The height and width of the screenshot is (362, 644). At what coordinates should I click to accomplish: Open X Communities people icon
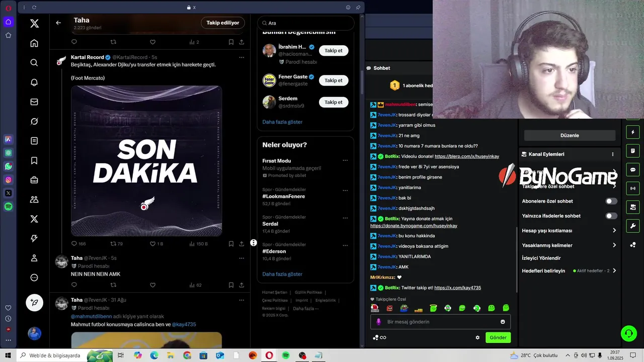tap(34, 200)
